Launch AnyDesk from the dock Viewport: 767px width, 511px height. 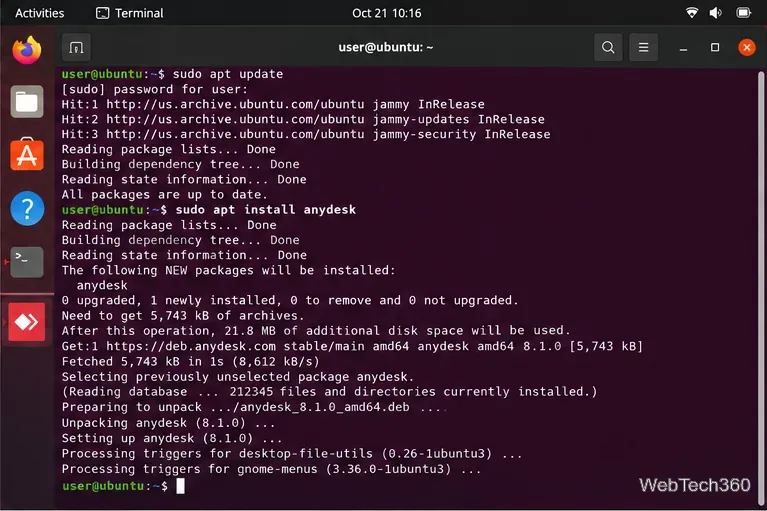pos(27,322)
